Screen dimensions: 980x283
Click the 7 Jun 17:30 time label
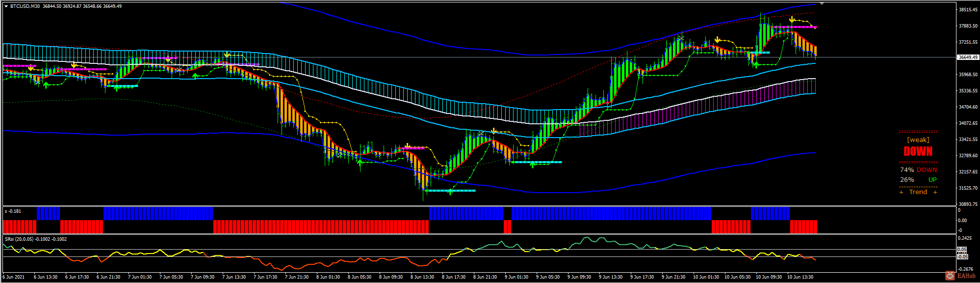pyautogui.click(x=265, y=277)
